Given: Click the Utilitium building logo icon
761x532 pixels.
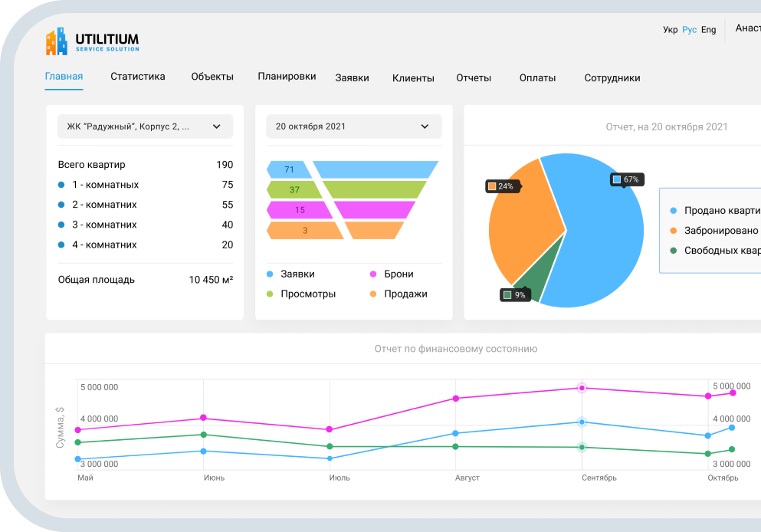Looking at the screenshot, I should 56,41.
